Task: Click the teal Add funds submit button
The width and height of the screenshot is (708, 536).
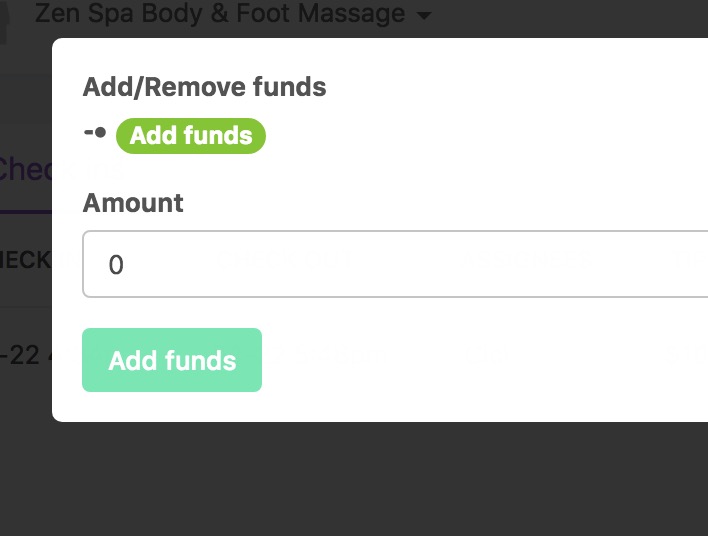Action: coord(172,360)
